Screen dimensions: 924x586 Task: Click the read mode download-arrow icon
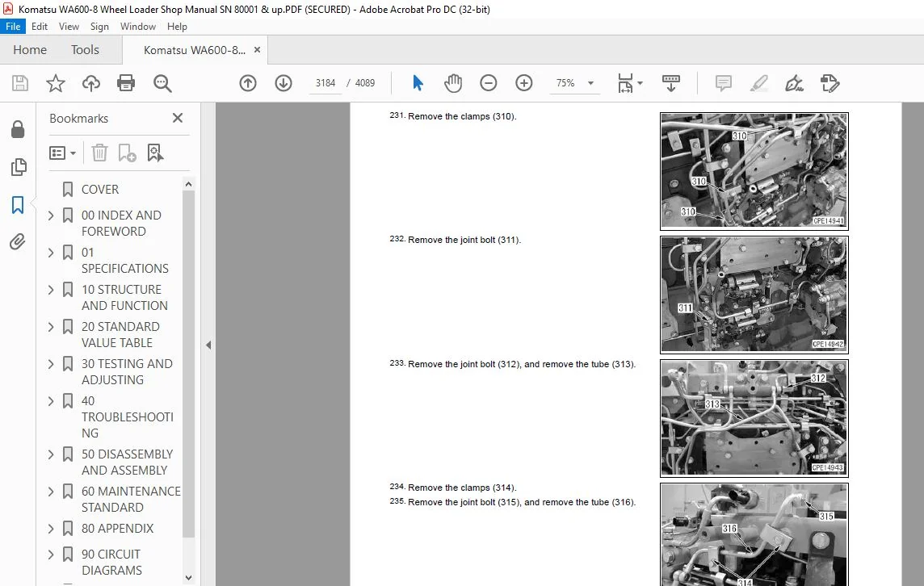coord(670,83)
